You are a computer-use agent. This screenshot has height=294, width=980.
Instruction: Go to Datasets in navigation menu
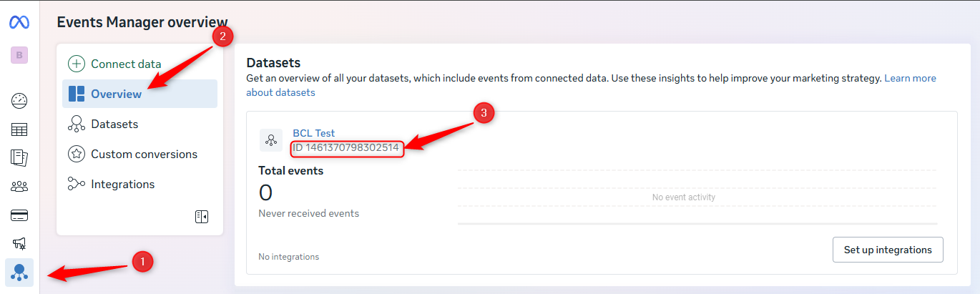pyautogui.click(x=114, y=124)
